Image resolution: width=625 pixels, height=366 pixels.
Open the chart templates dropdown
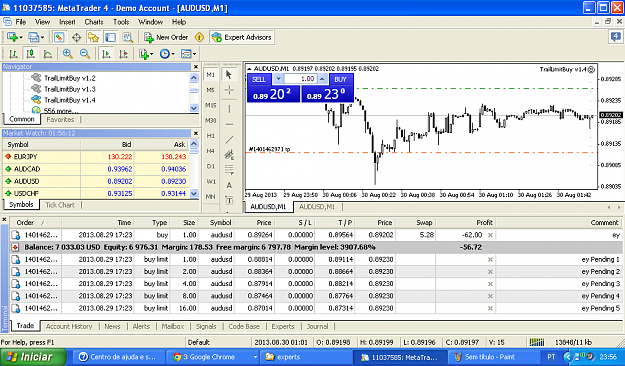(188, 53)
